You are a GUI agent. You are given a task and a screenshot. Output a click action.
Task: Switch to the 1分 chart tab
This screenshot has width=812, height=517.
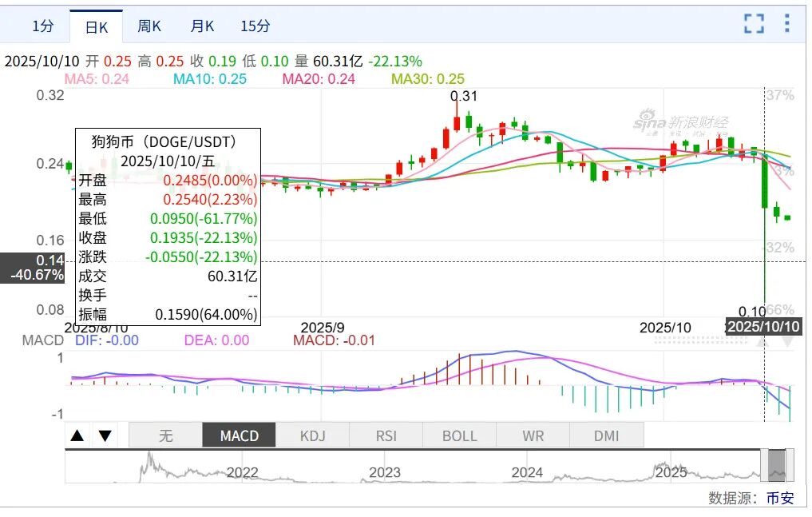click(43, 26)
